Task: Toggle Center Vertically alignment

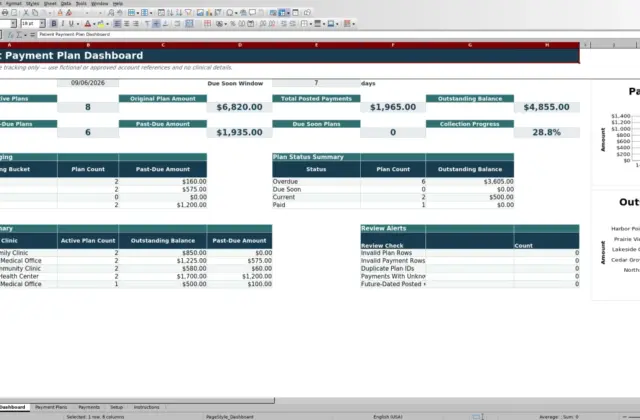Action: [156, 24]
